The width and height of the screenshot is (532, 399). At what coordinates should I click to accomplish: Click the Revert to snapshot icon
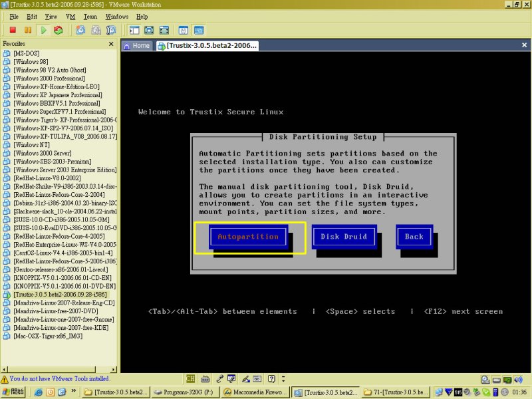click(x=96, y=30)
